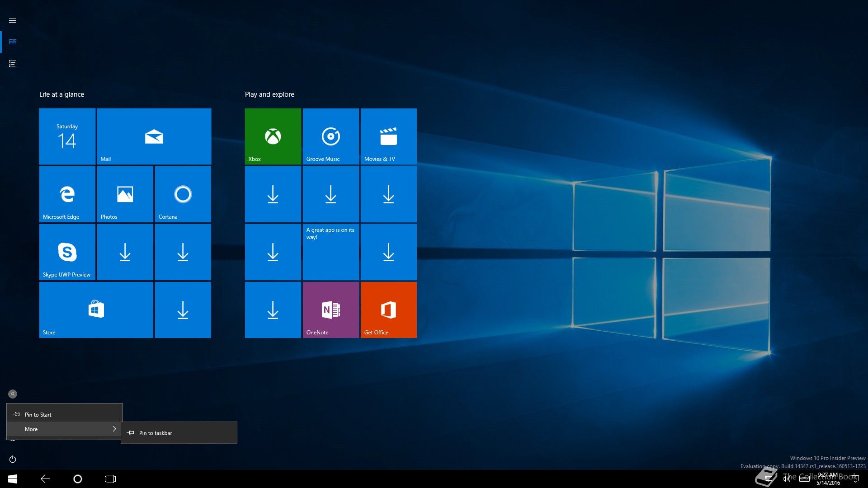Select the pinned tiles view icon

click(13, 42)
